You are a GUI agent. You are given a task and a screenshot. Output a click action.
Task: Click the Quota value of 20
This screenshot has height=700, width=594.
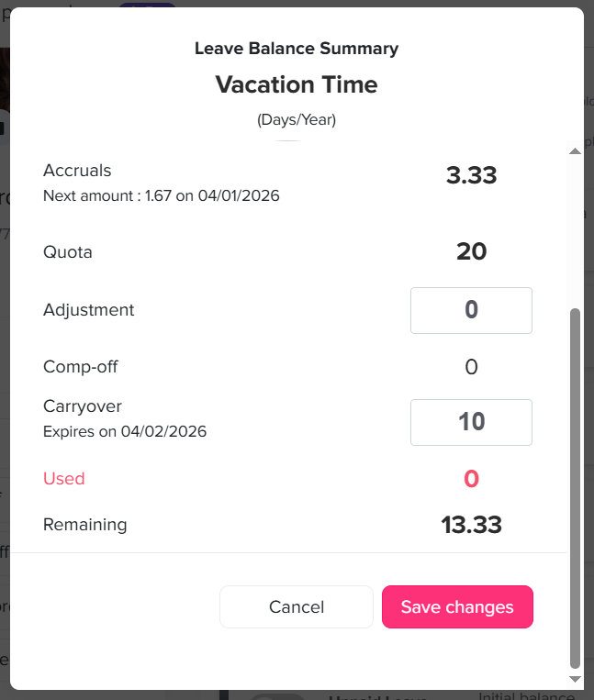tap(471, 251)
